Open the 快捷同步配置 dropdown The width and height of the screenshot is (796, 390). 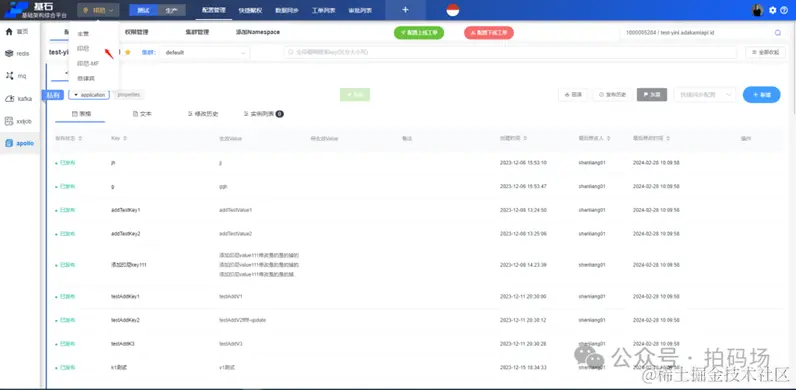pyautogui.click(x=705, y=94)
